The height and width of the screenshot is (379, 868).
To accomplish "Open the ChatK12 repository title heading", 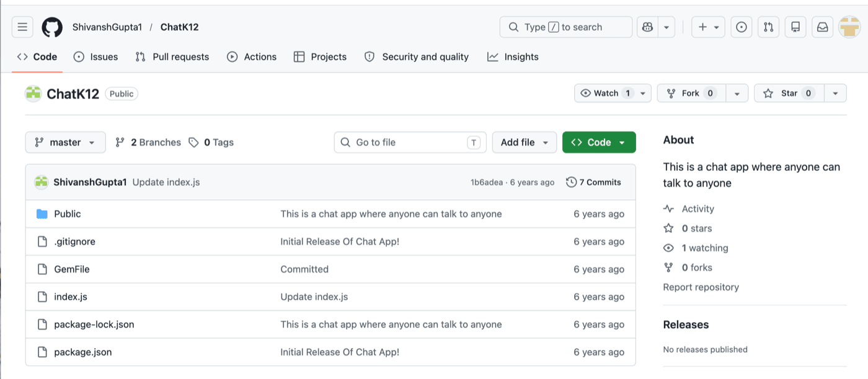I will point(73,94).
